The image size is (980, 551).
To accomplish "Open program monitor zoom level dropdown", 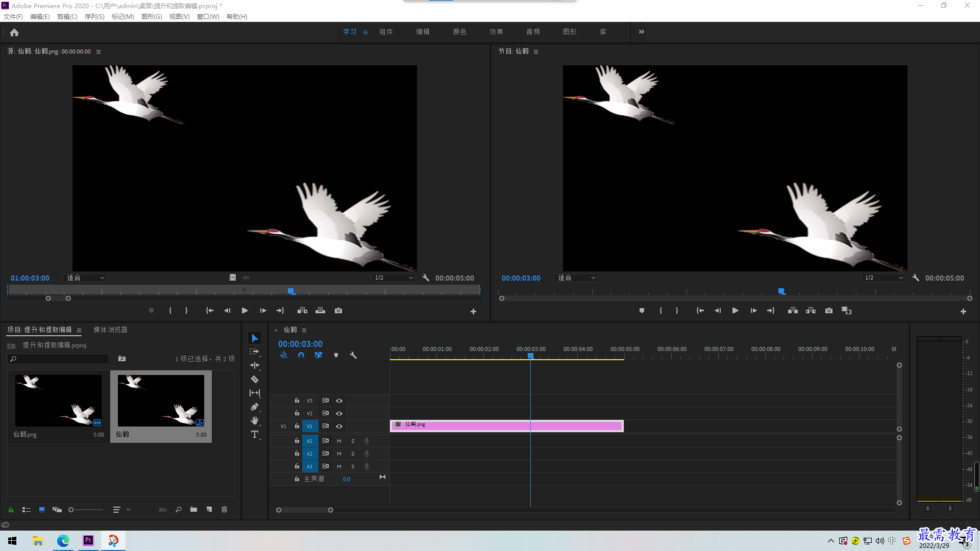I will [x=576, y=278].
